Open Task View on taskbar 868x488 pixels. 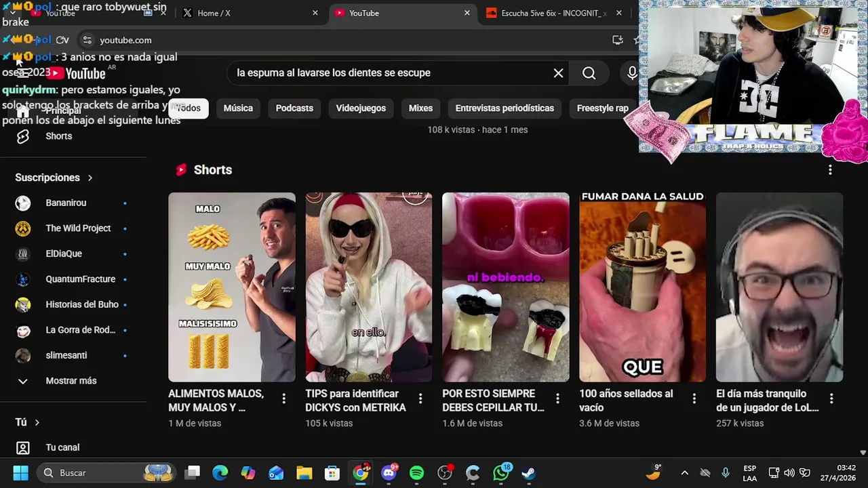pos(193,473)
